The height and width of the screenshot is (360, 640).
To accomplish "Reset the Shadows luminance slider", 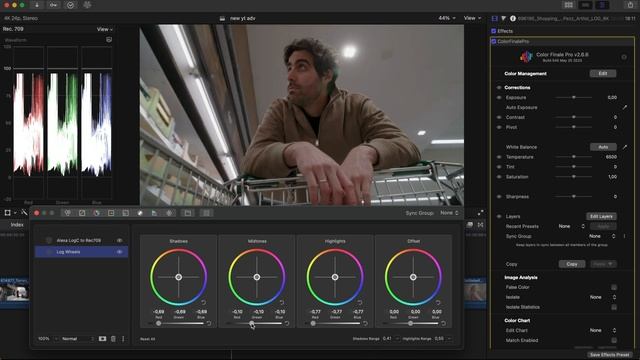I will 209,323.
